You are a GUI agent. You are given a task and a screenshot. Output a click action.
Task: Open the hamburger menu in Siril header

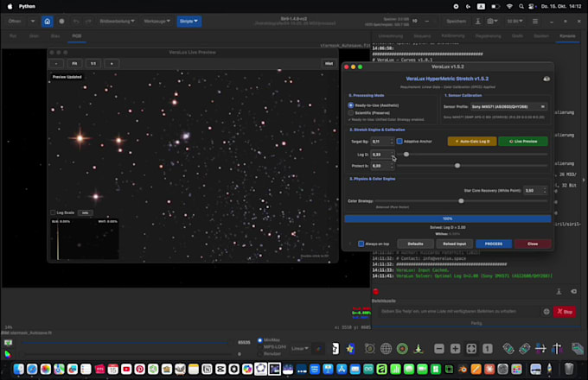coord(535,22)
